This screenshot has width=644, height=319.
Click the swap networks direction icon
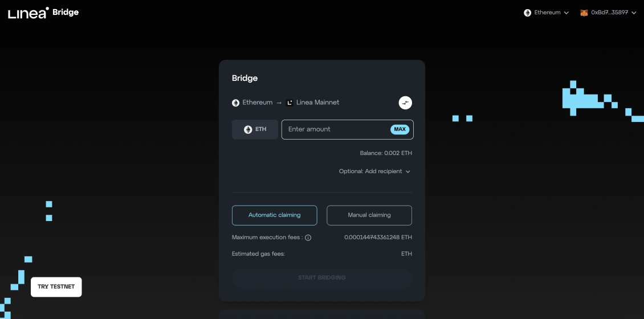405,103
